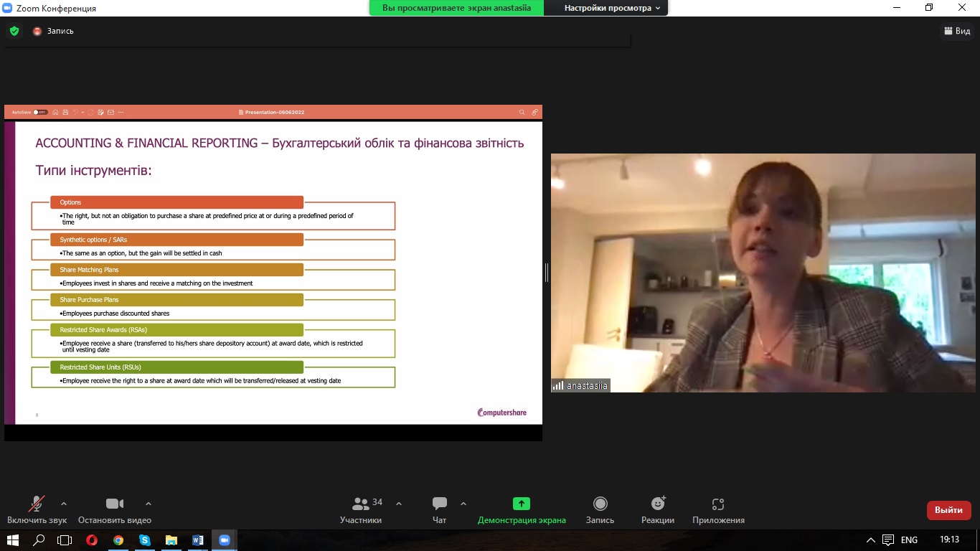980x551 pixels.
Task: Open the Zoom chat panel
Action: point(440,509)
